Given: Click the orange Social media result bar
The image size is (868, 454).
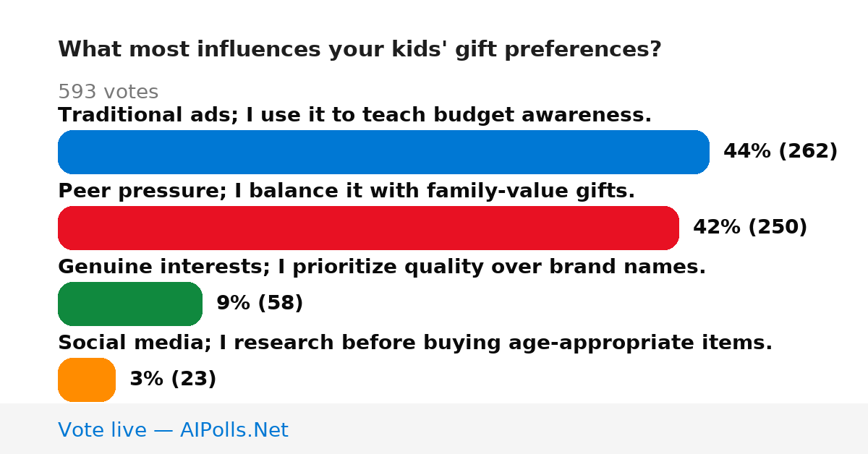Looking at the screenshot, I should [x=87, y=380].
